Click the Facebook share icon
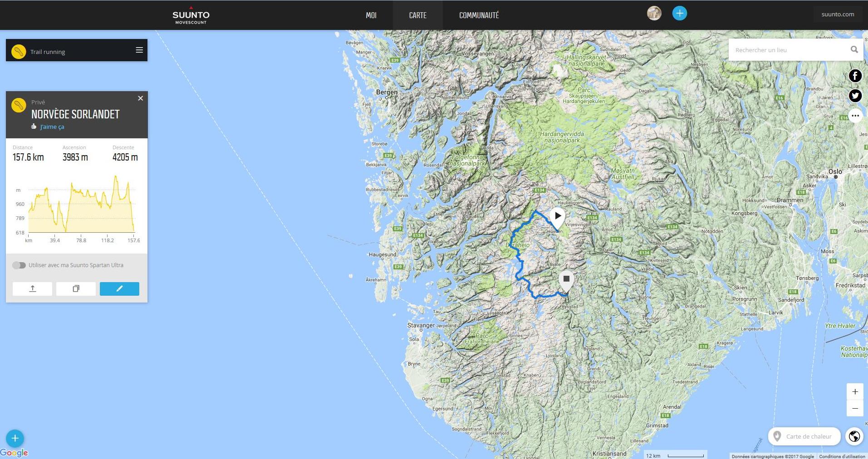 pos(855,76)
